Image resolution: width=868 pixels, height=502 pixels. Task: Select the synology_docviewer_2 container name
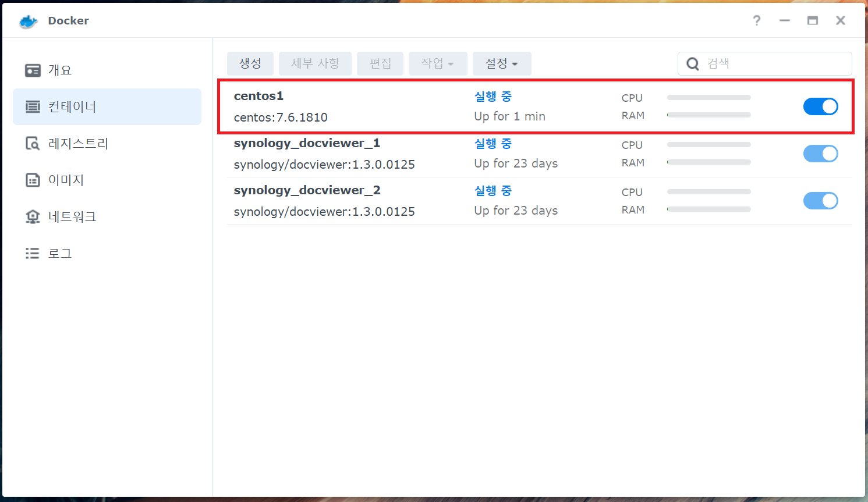pos(307,190)
